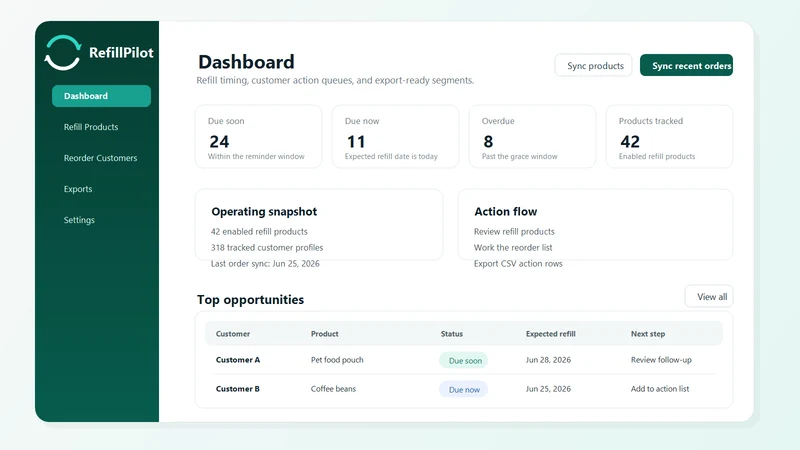800x450 pixels.
Task: Click the Top opportunities heading
Action: click(251, 299)
